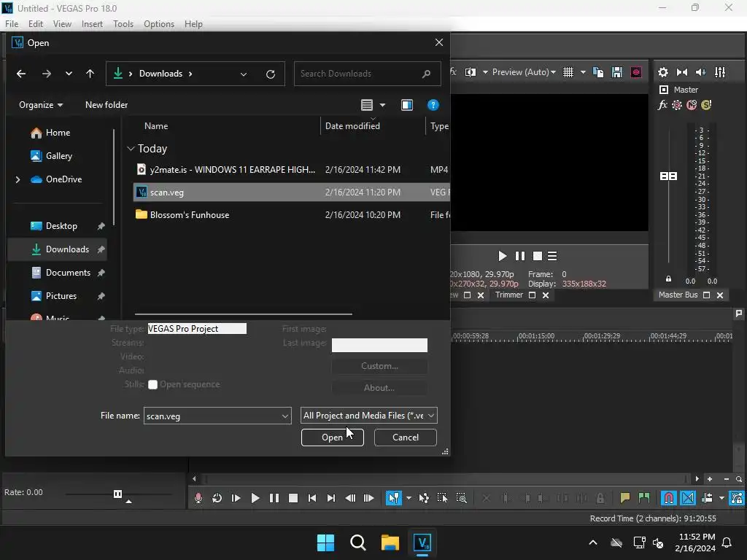This screenshot has width=747, height=560.
Task: Refresh the Downloads folder view
Action: pyautogui.click(x=270, y=74)
